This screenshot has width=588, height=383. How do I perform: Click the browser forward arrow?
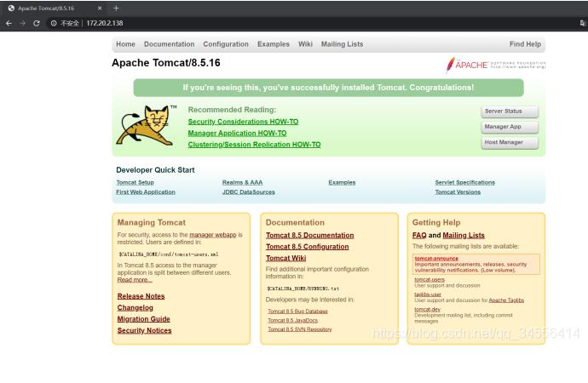click(22, 23)
